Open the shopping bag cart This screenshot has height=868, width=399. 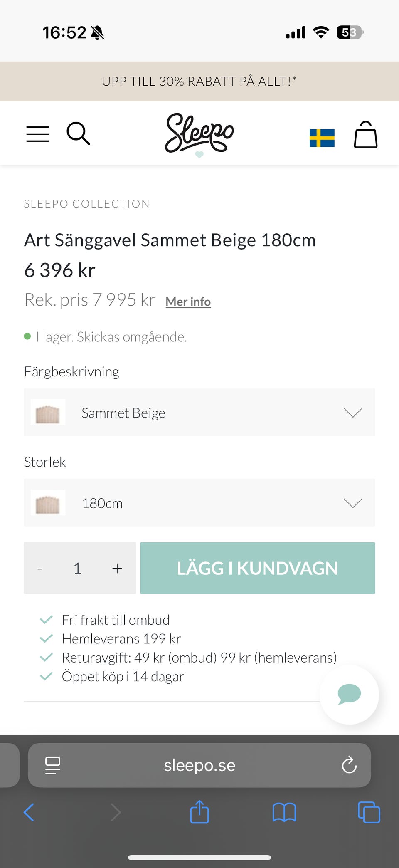365,135
